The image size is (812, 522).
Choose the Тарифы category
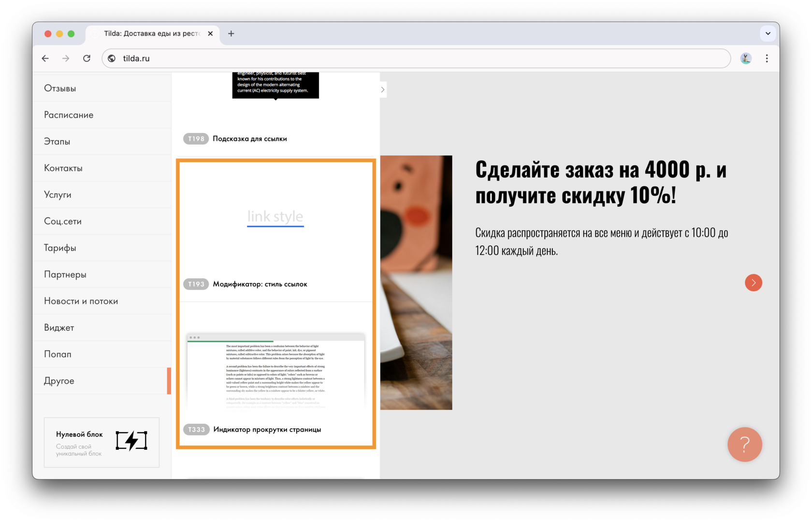coord(60,248)
